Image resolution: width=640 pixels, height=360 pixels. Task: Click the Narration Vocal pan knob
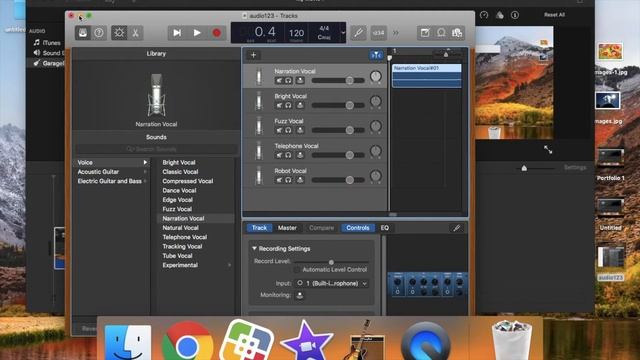(x=376, y=76)
